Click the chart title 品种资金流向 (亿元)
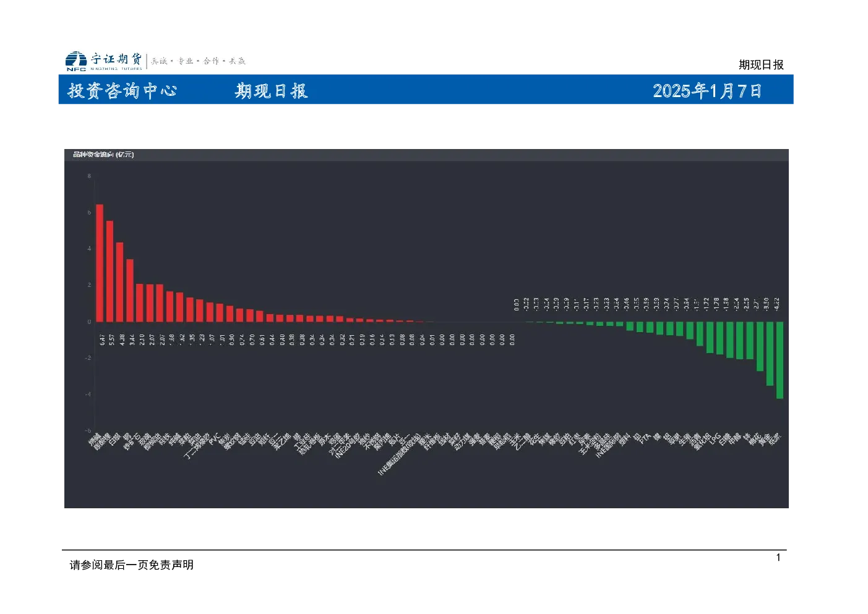The height and width of the screenshot is (614, 868). [x=103, y=155]
